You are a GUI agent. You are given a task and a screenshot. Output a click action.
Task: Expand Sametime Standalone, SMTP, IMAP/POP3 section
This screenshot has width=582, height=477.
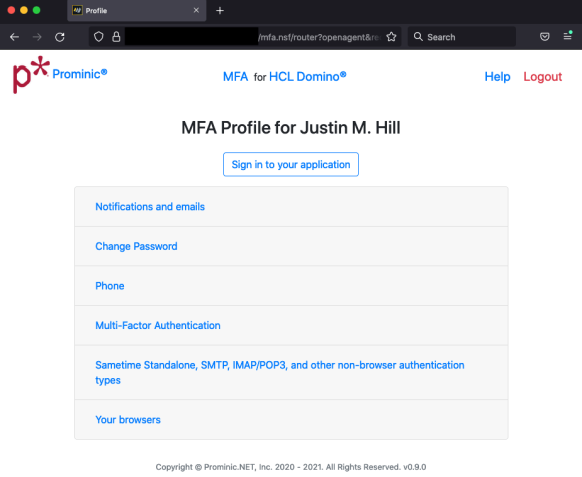(291, 373)
